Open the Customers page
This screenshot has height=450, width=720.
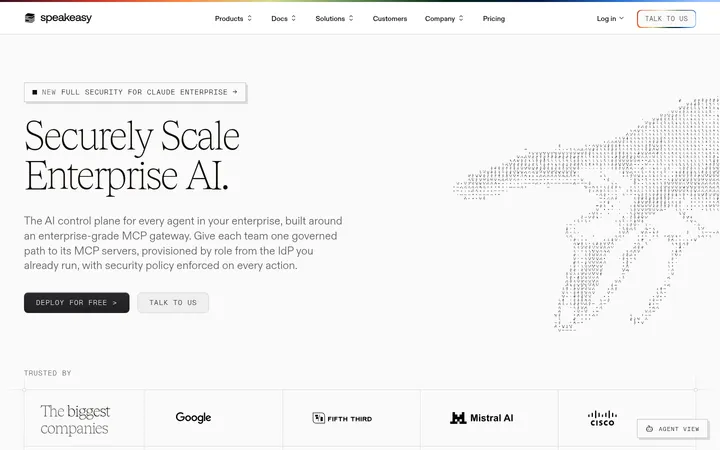click(390, 19)
